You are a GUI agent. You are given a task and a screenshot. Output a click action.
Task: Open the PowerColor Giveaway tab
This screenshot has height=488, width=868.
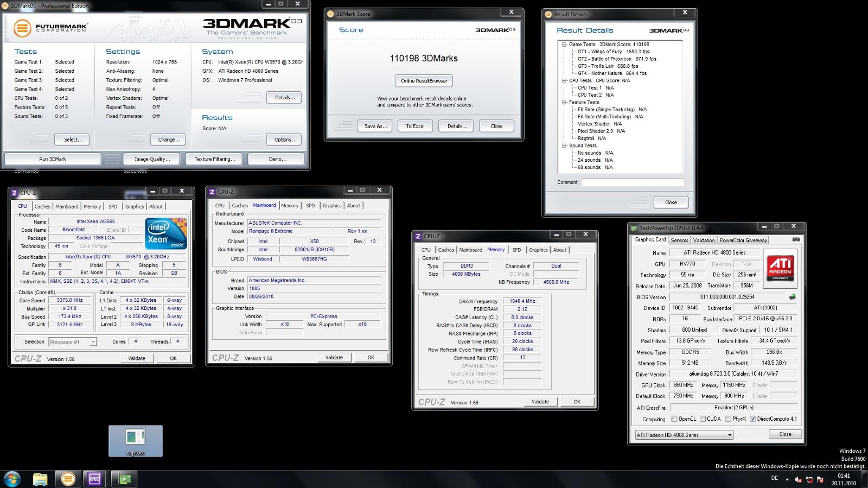[743, 240]
